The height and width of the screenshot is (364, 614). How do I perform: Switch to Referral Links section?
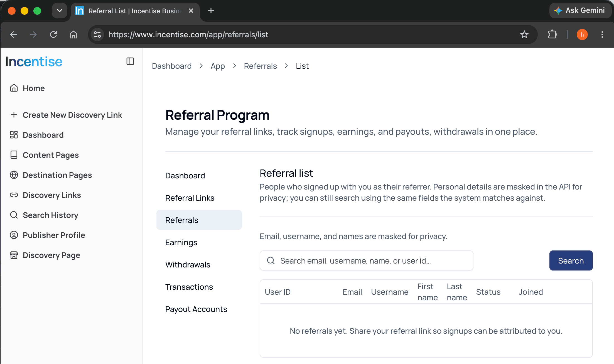tap(199, 198)
